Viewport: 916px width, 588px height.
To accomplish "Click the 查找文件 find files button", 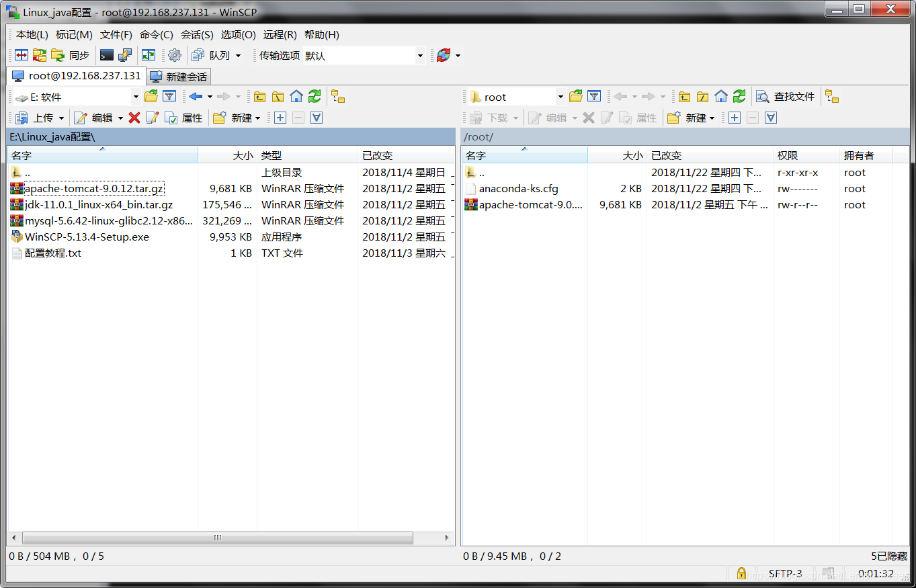I will click(786, 97).
